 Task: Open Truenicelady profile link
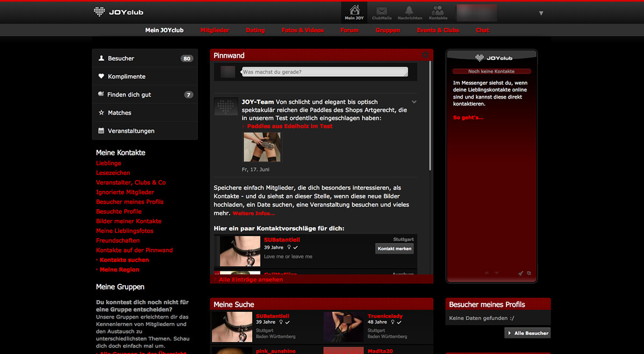point(385,316)
